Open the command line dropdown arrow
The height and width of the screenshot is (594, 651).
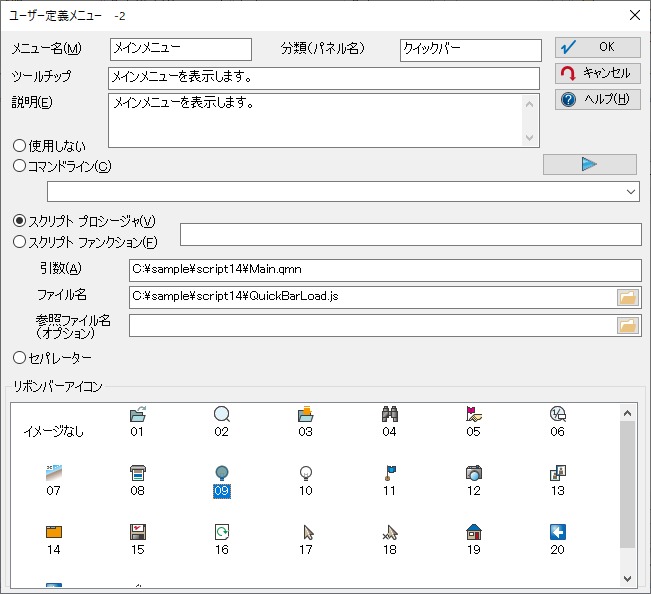click(x=631, y=192)
